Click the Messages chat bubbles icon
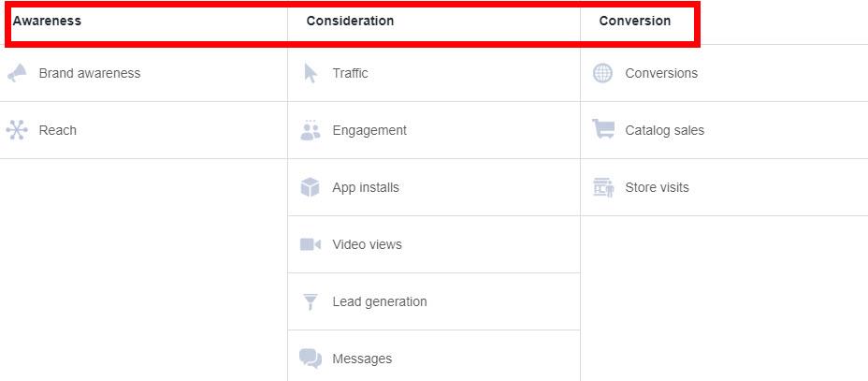 311,359
